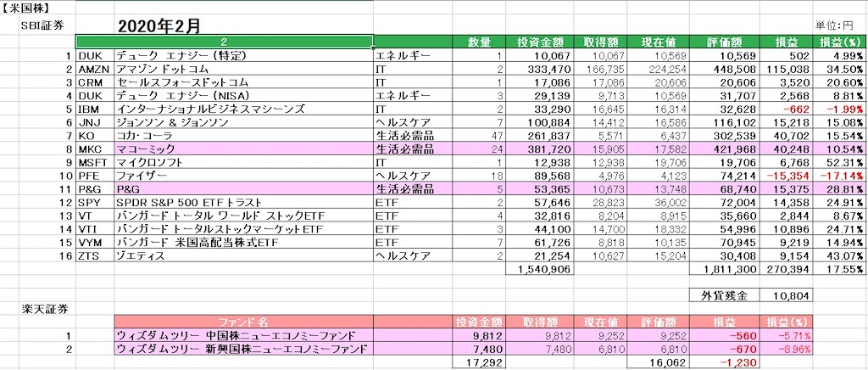The image size is (868, 370).
Task: Select the "MSFT" ticker cell
Action: tap(95, 162)
